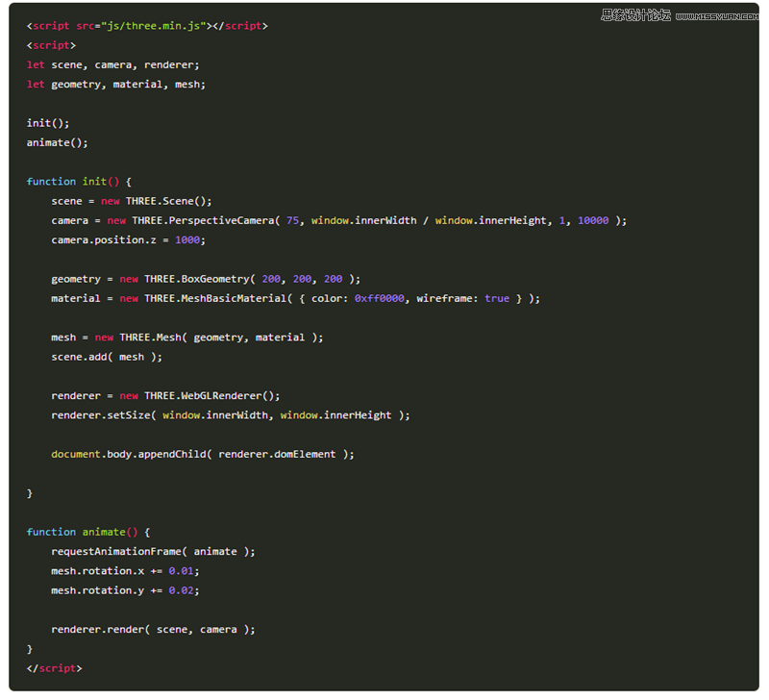This screenshot has width=769, height=700.
Task: Click the 10000 far plane value
Action: click(593, 220)
